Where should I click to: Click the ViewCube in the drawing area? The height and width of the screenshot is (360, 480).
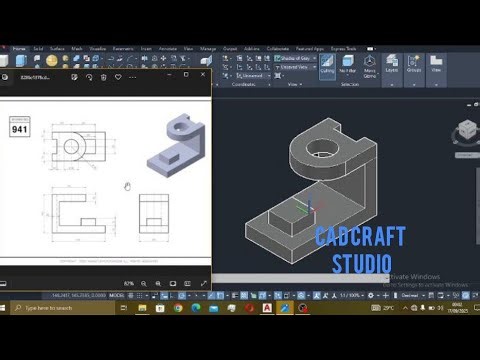(x=466, y=130)
